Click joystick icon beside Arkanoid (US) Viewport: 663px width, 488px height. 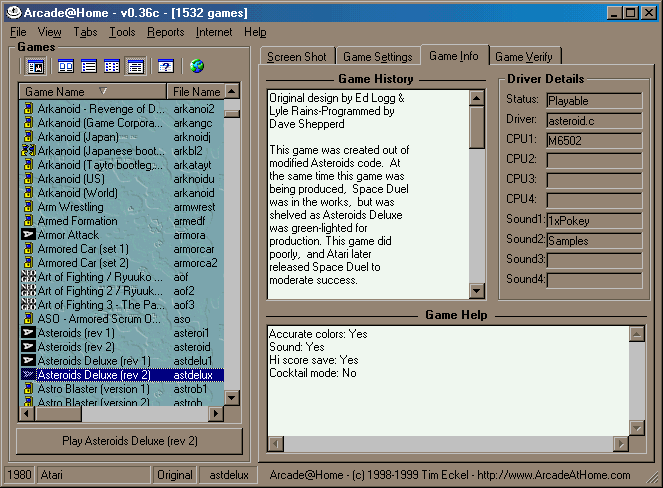coord(28,178)
